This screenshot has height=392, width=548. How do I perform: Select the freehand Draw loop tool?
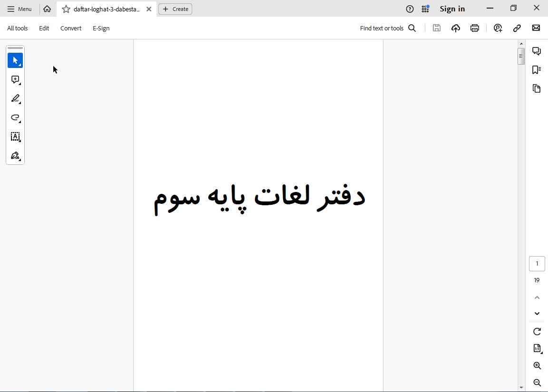(15, 118)
